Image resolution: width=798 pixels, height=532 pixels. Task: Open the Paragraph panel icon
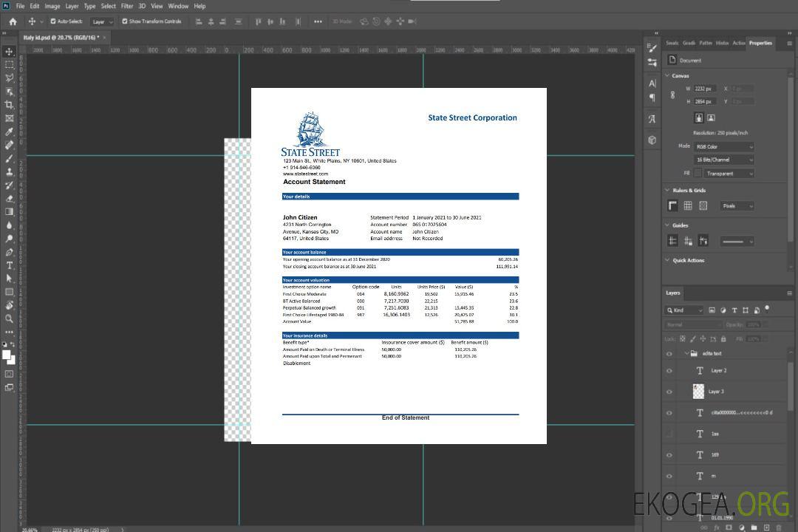pos(652,98)
